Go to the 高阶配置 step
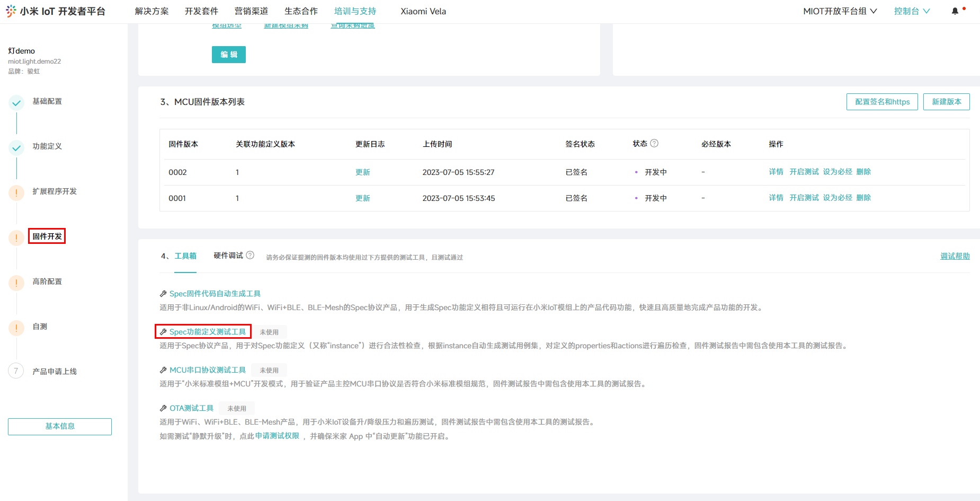 [x=47, y=282]
